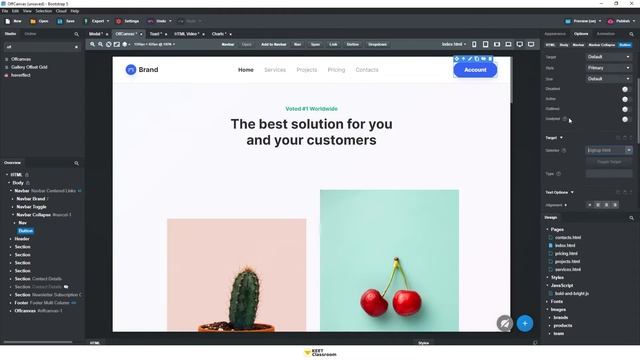Switch to the Modal design tab
This screenshot has width=640, height=360.
[x=96, y=34]
